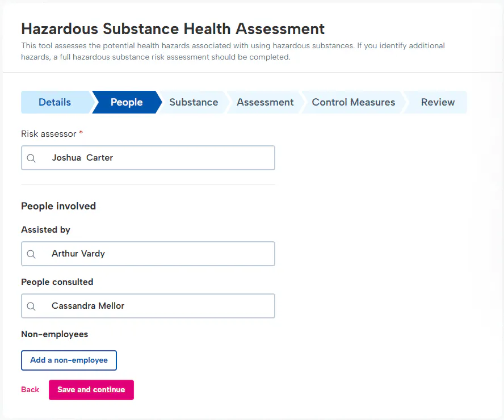Switch to the Control Measures step
The width and height of the screenshot is (504, 420).
click(353, 103)
